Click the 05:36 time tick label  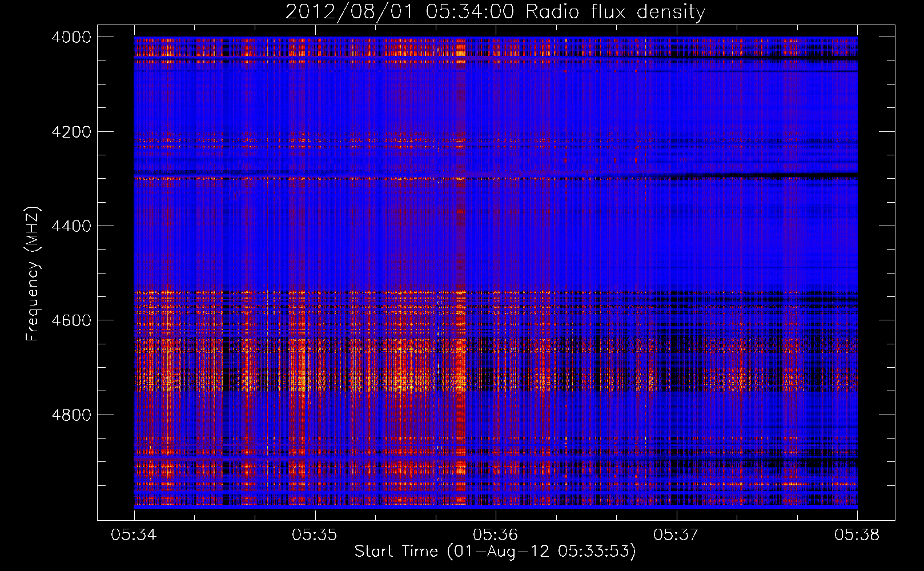(x=496, y=535)
